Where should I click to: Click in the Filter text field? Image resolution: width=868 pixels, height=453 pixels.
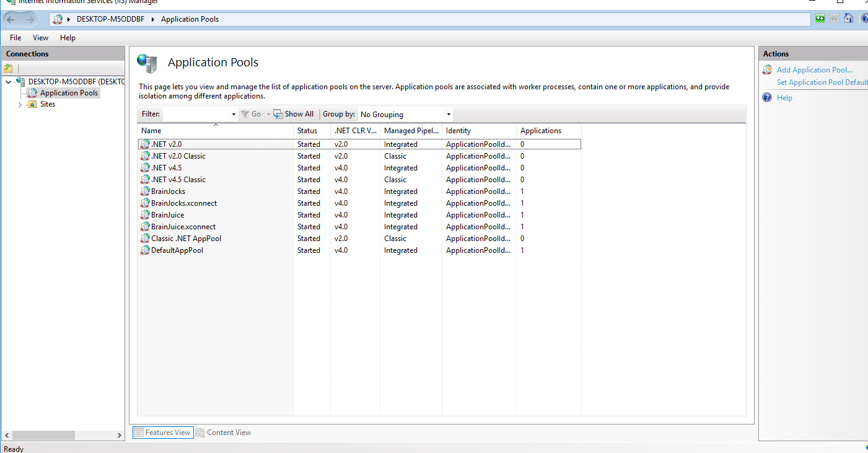196,115
